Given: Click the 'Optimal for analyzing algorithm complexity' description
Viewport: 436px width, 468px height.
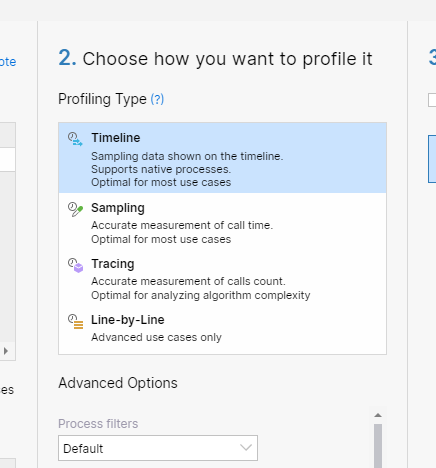Looking at the screenshot, I should click(x=201, y=295).
